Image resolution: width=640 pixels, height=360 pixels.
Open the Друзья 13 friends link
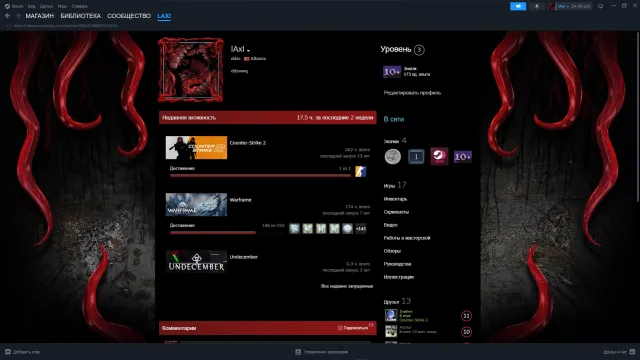pos(397,302)
